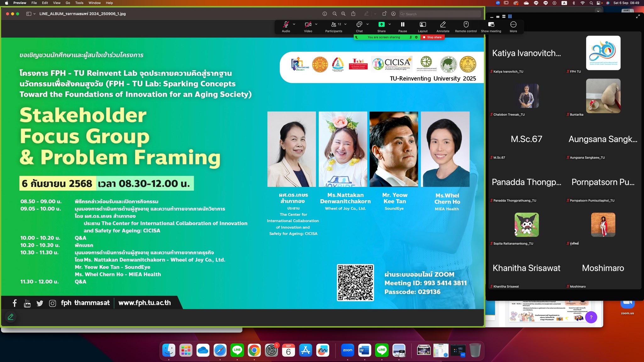Expand the Zoom participant panel to fullscreen

point(638,16)
